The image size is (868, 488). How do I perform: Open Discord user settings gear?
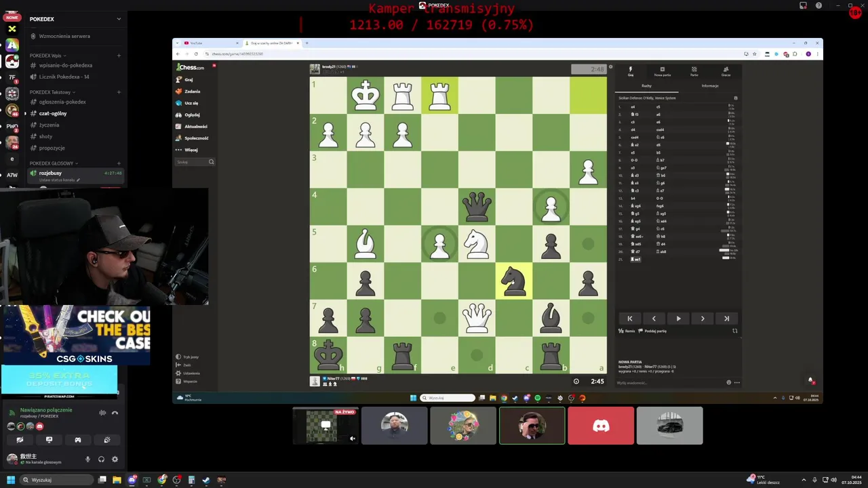115,459
